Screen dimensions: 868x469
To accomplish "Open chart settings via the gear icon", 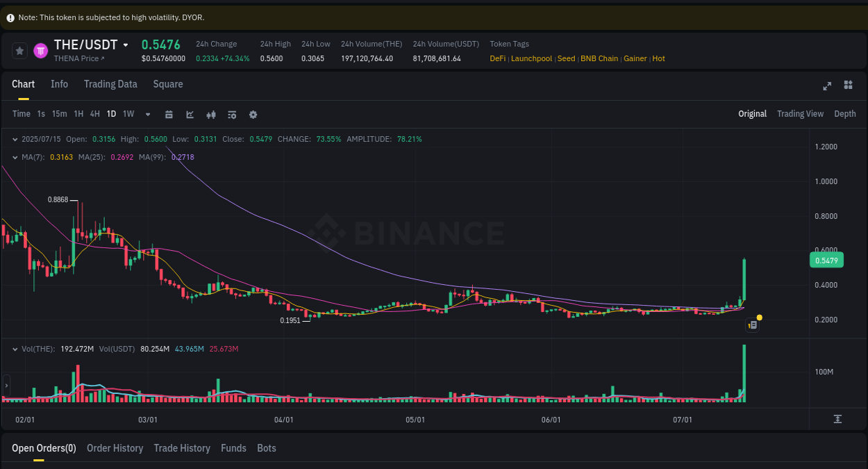I will [x=253, y=114].
